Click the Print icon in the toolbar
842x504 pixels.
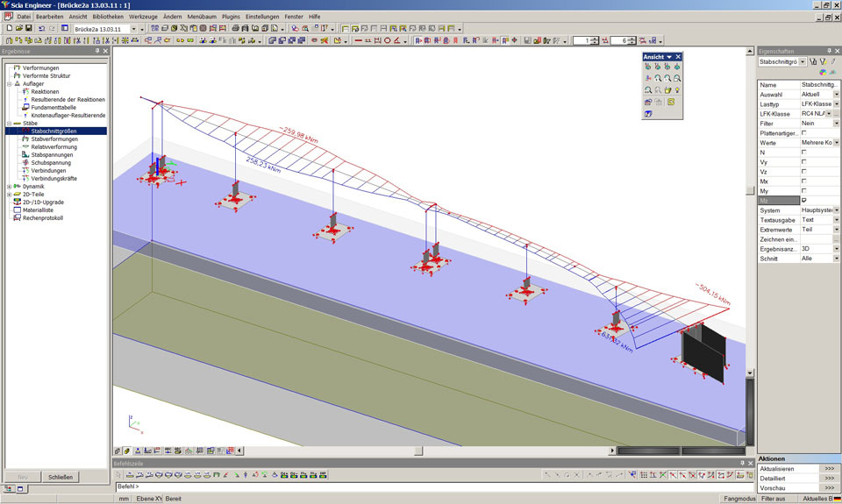click(236, 28)
